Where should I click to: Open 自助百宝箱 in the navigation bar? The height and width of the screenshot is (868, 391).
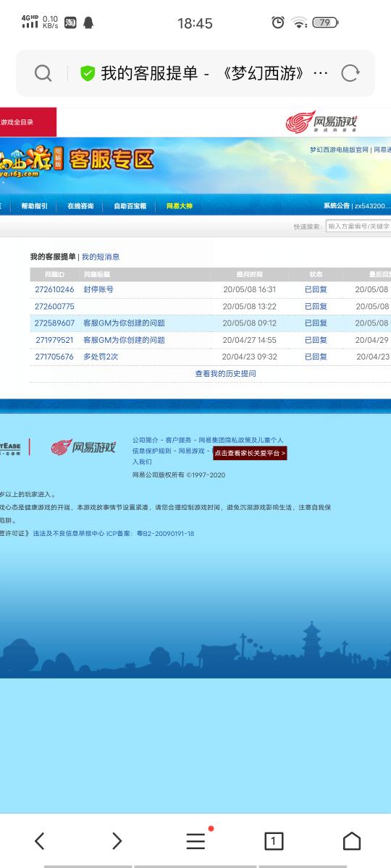[x=130, y=206]
